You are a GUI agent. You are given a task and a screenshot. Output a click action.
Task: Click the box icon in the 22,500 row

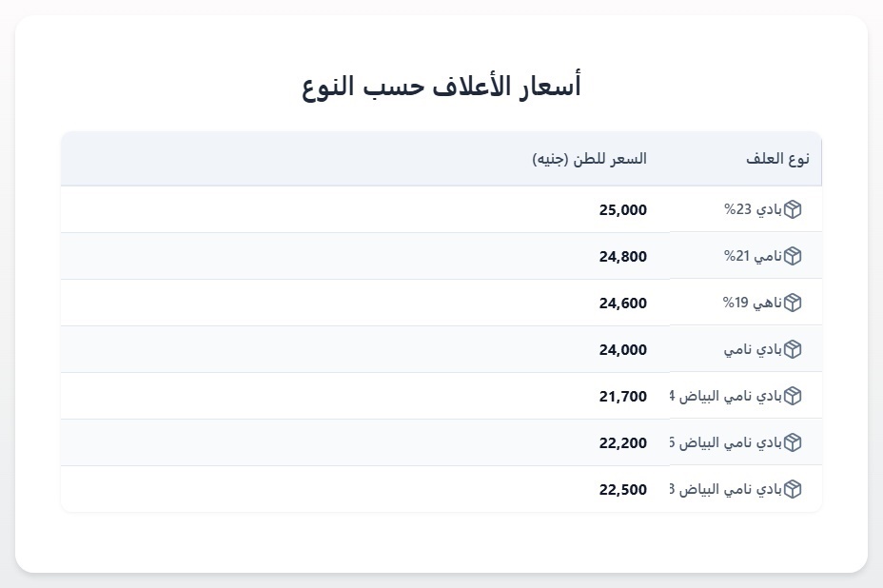[x=792, y=489]
